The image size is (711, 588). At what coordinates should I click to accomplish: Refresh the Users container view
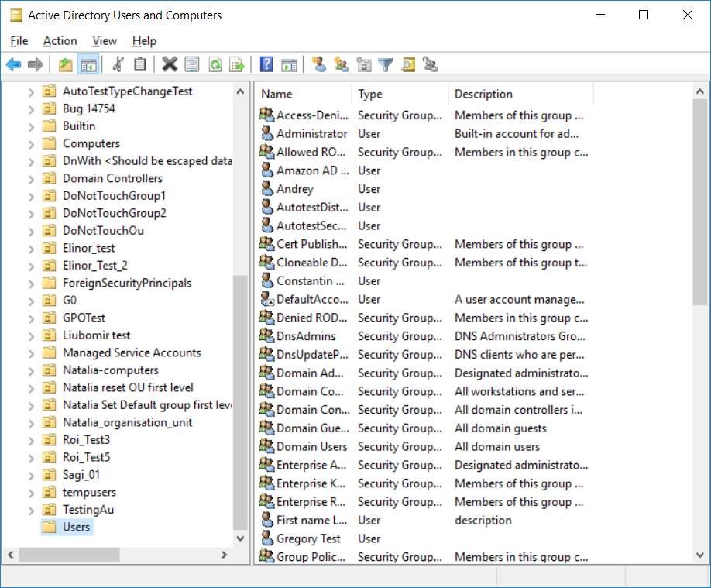(x=215, y=64)
